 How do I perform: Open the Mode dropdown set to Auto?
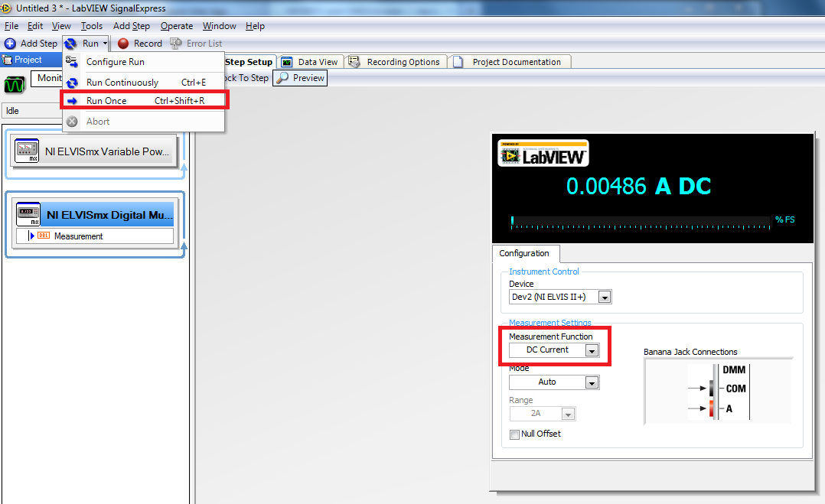pos(592,382)
